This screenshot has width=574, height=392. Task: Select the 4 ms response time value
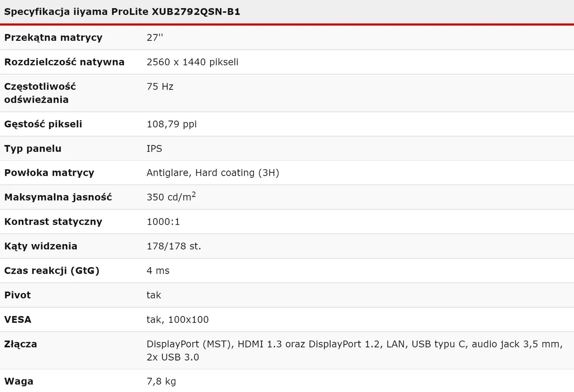point(158,271)
